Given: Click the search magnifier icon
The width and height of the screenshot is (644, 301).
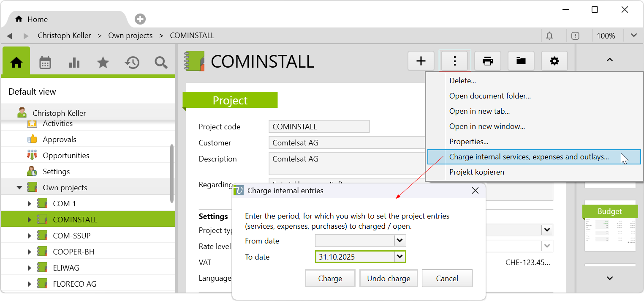Looking at the screenshot, I should 161,63.
